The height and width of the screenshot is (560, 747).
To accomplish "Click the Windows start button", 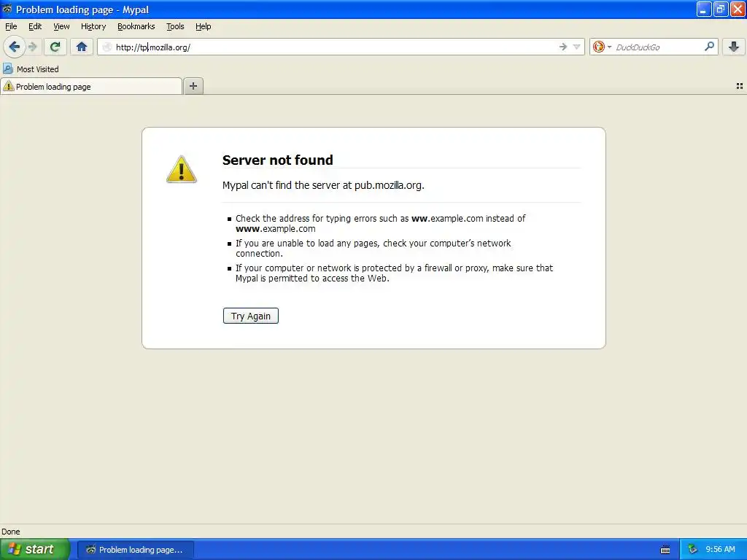I will (34, 549).
